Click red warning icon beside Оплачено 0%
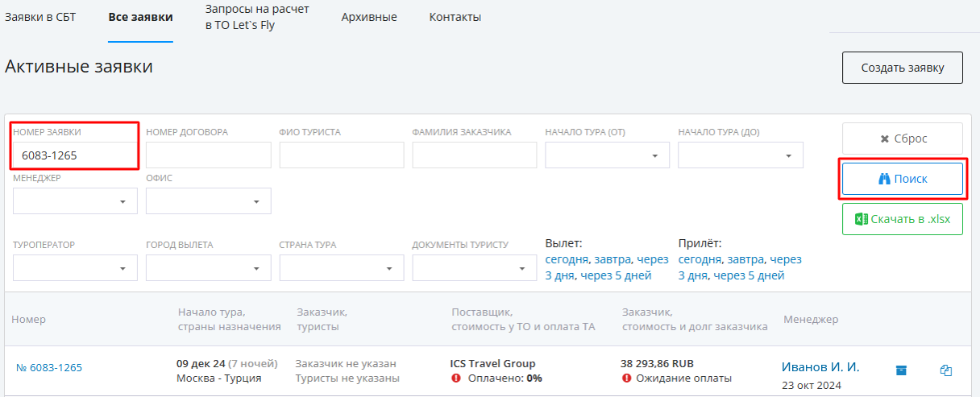The image size is (980, 397). (x=456, y=378)
